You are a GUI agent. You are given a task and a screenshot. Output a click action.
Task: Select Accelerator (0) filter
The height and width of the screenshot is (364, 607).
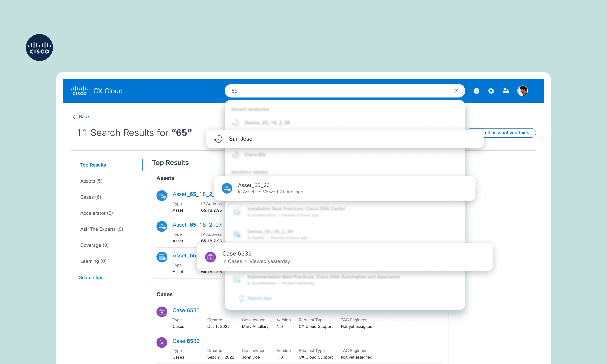click(96, 213)
